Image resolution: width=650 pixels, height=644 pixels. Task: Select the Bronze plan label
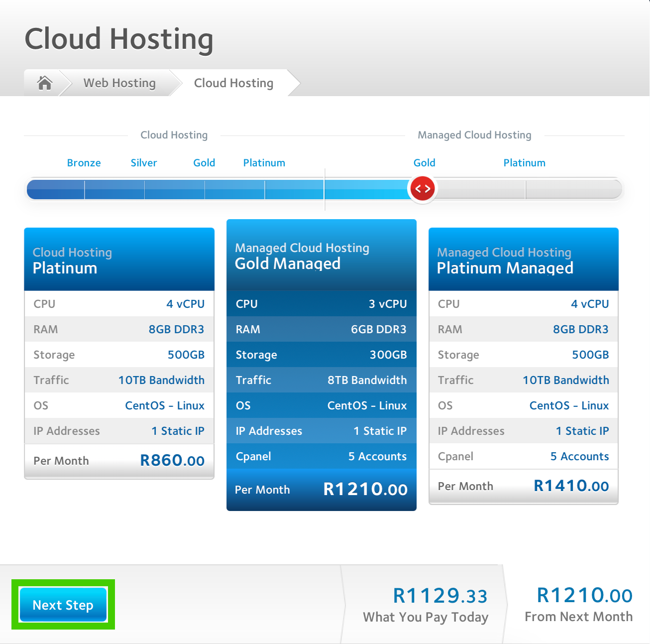coord(84,163)
